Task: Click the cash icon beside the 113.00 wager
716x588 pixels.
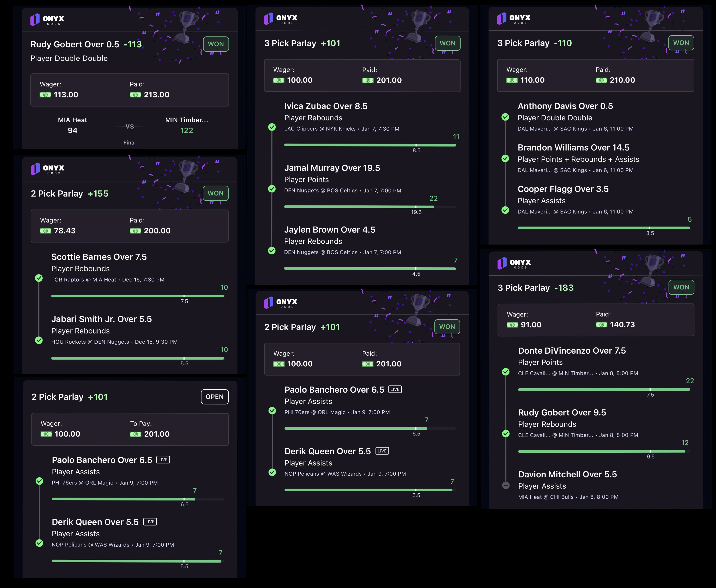Action: tap(45, 95)
